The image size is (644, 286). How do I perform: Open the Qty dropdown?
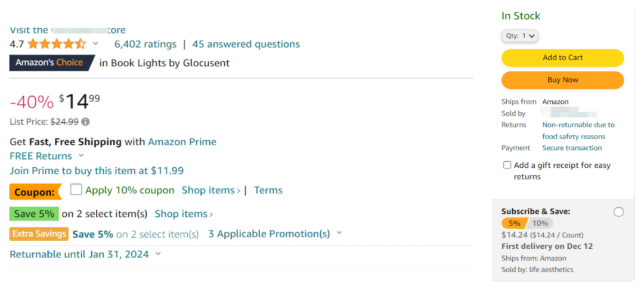click(x=520, y=36)
